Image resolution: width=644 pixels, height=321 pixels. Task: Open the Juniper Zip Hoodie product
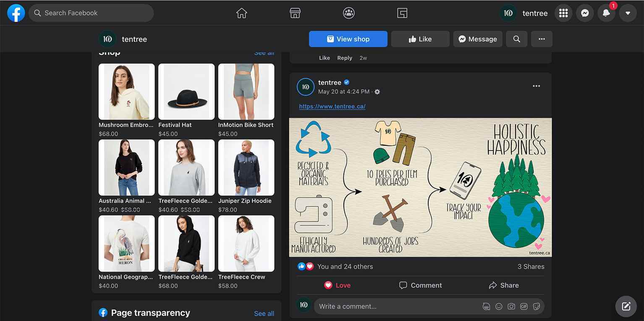tap(246, 168)
